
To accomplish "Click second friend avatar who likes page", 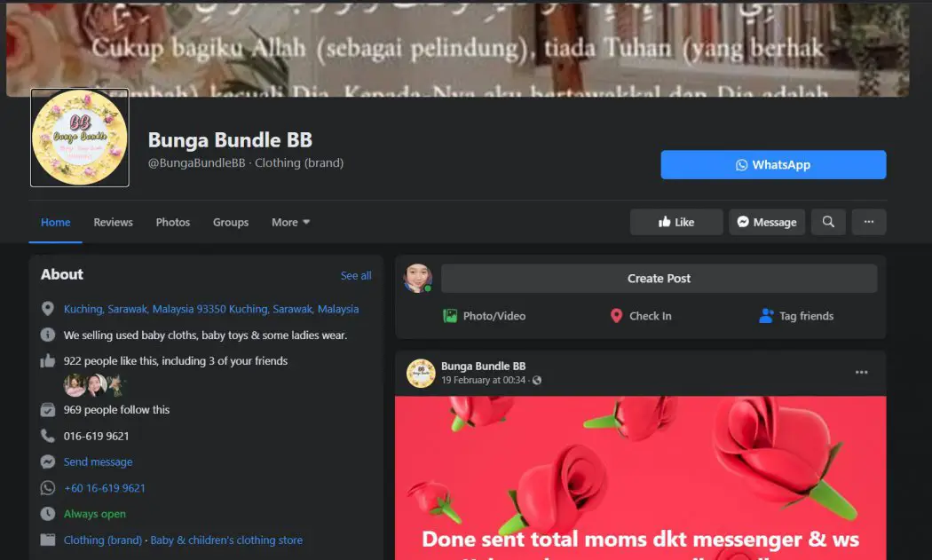I will 96,385.
